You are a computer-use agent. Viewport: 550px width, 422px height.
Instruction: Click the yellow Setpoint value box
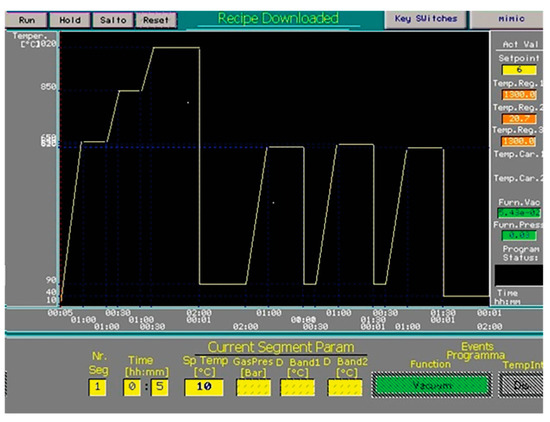pos(519,70)
